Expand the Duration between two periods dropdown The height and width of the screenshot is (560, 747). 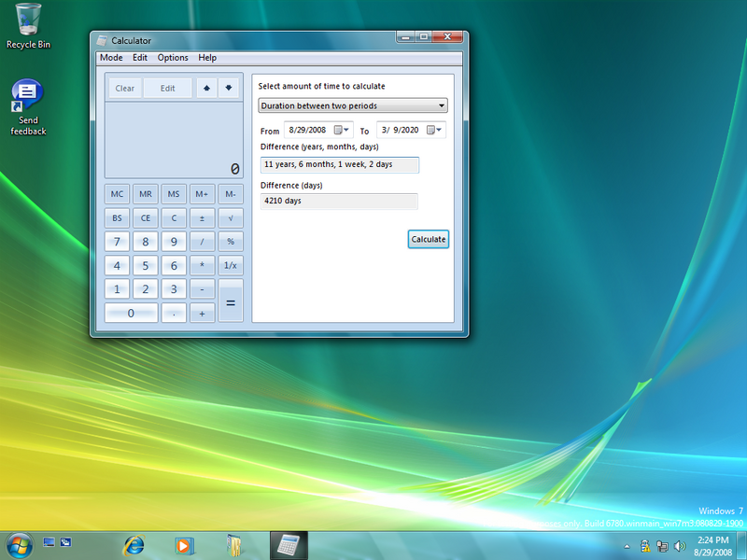[353, 105]
